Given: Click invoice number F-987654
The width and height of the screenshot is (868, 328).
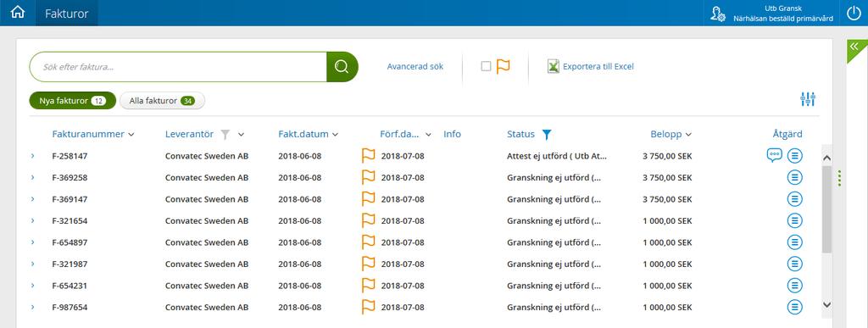Looking at the screenshot, I should coord(70,308).
